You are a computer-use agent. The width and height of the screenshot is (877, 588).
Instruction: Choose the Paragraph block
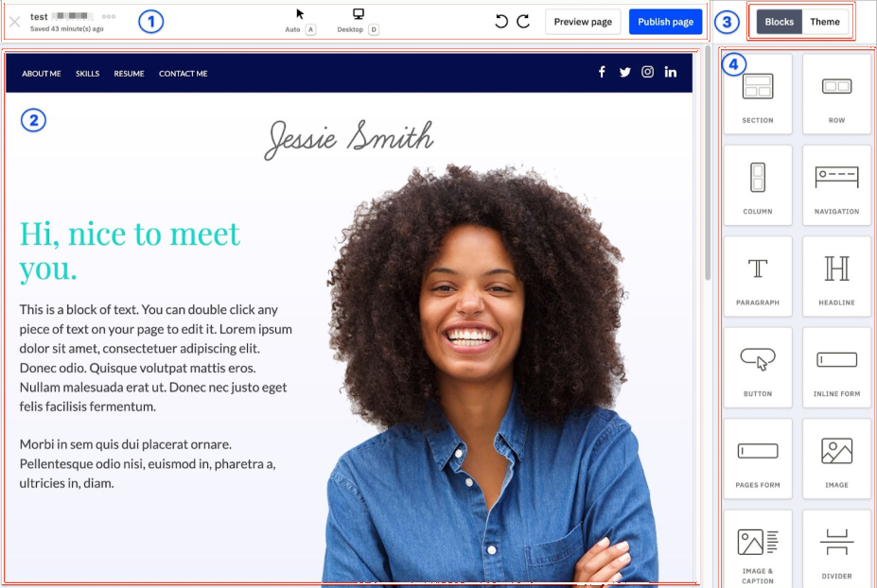[x=758, y=275]
